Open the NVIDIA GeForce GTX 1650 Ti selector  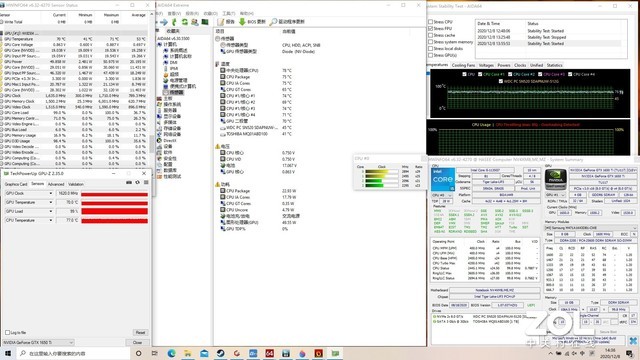(x=38, y=342)
